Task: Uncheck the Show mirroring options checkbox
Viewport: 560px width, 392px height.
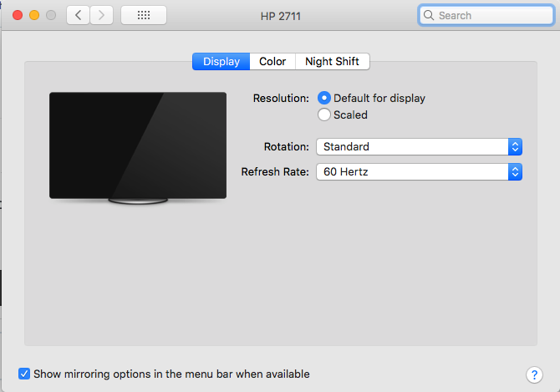Action: tap(24, 374)
